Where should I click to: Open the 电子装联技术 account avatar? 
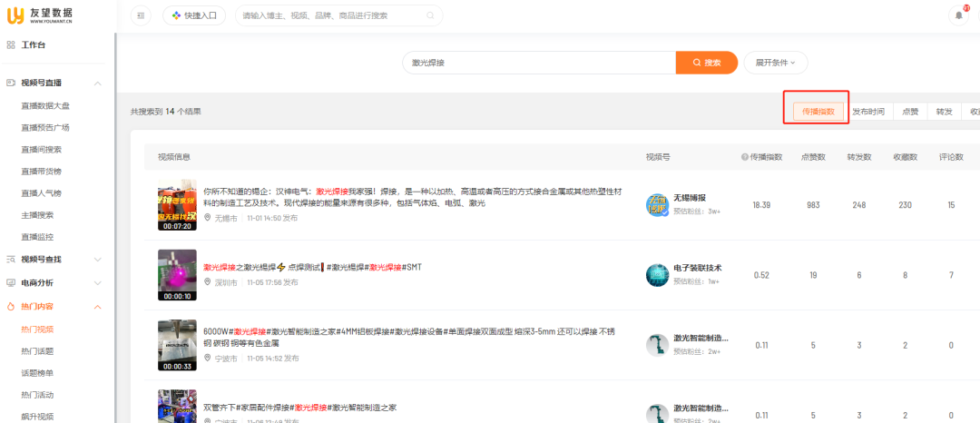[x=657, y=275]
